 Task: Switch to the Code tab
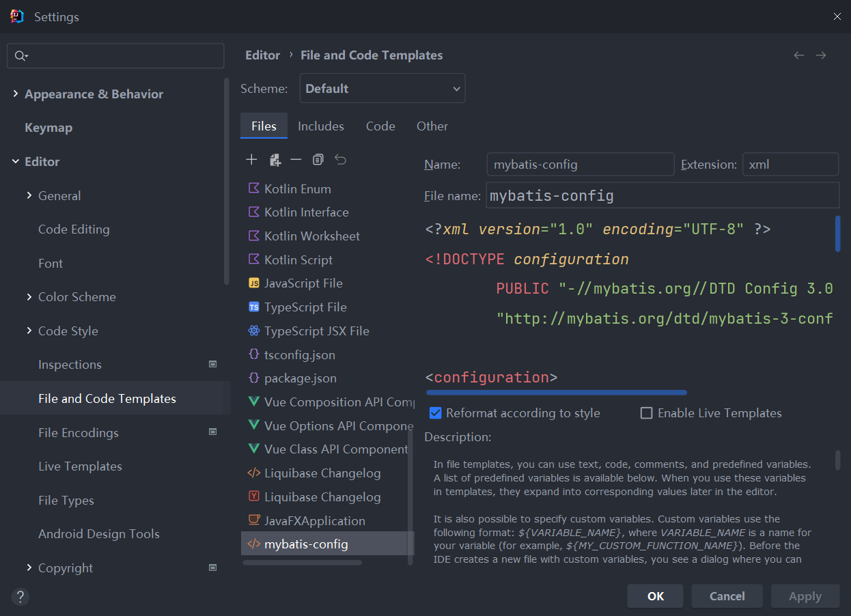pyautogui.click(x=380, y=126)
